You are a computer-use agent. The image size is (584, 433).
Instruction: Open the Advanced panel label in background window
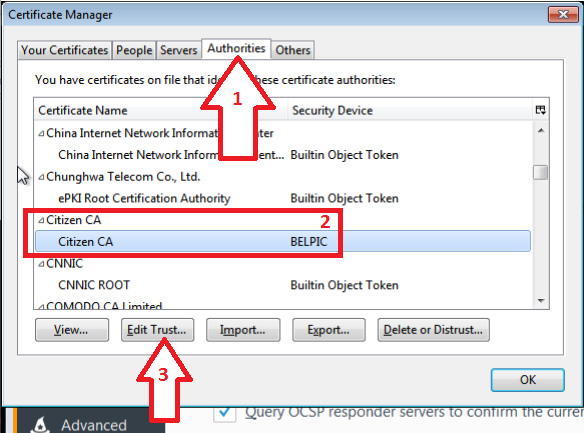[94, 425]
